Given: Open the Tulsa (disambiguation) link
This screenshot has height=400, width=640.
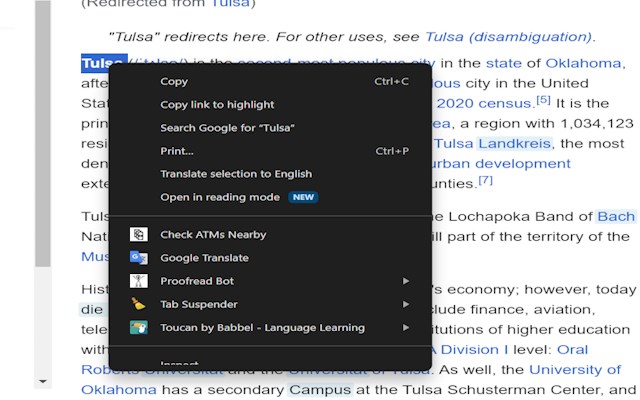Looking at the screenshot, I should click(509, 37).
